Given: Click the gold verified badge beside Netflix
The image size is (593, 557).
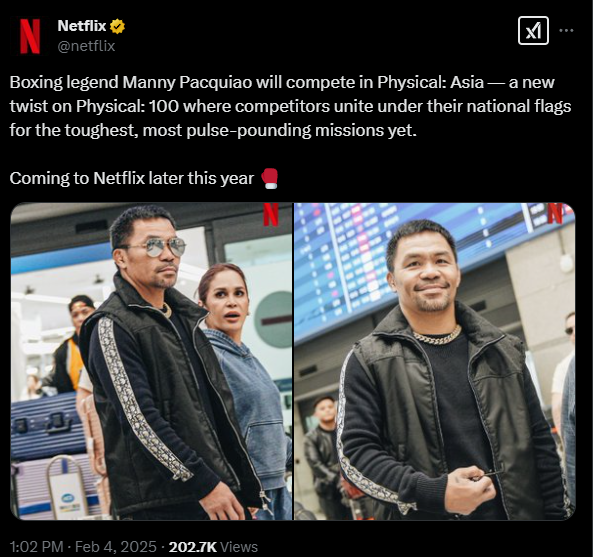Looking at the screenshot, I should pos(117,26).
